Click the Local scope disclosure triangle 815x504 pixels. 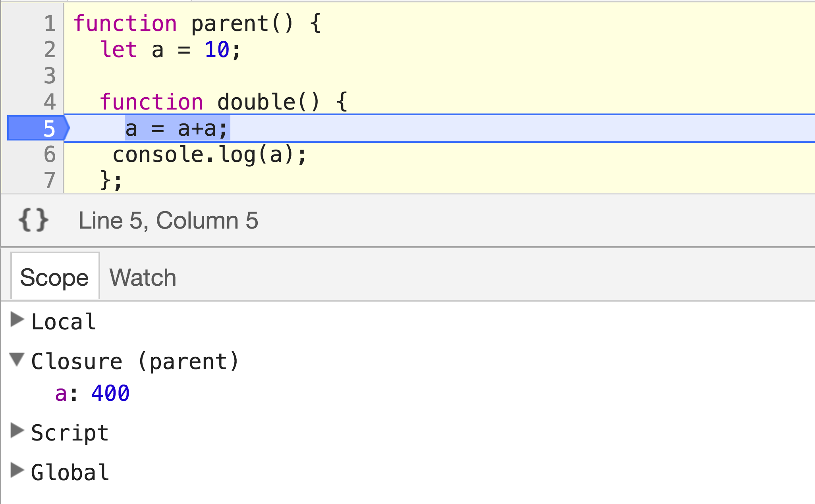click(x=17, y=321)
